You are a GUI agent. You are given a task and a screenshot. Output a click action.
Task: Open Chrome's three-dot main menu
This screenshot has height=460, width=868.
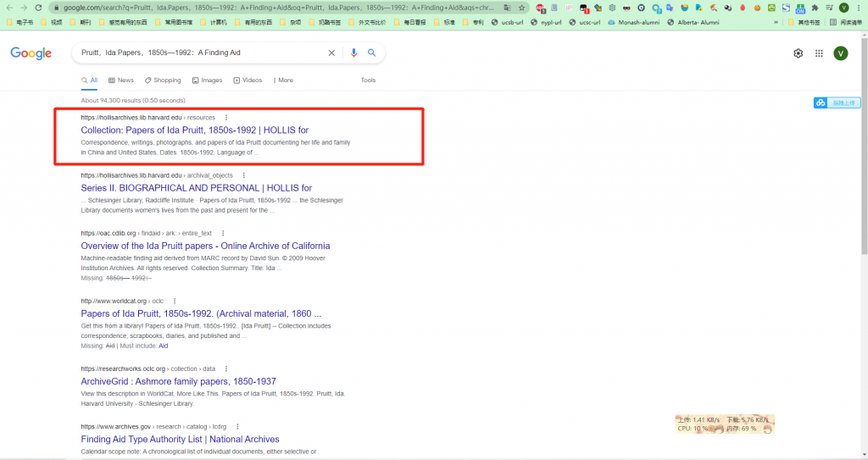point(859,8)
